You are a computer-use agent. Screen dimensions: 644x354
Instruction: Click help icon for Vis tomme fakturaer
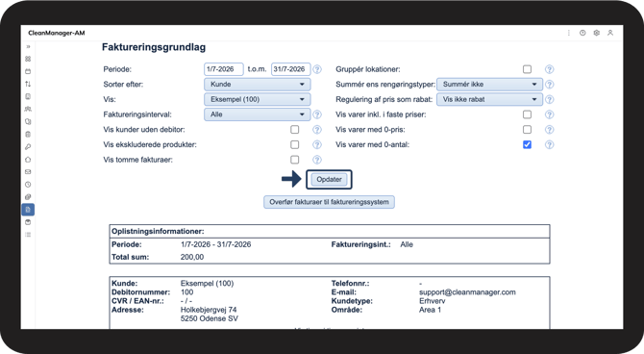coord(317,160)
